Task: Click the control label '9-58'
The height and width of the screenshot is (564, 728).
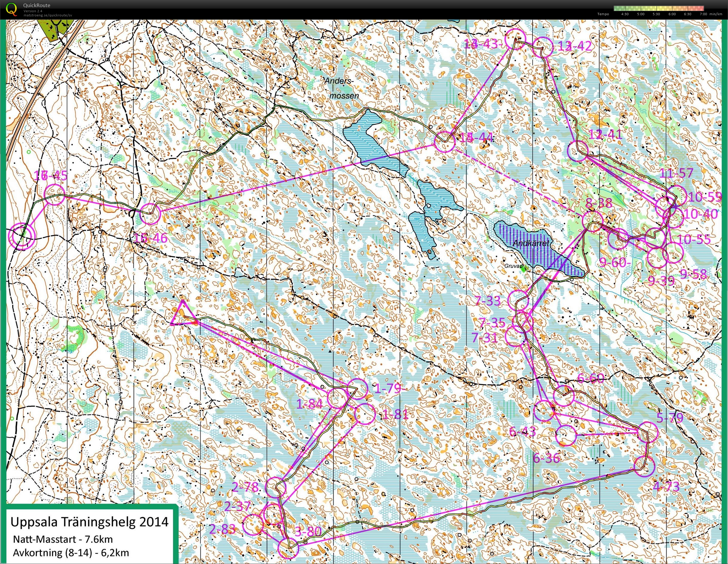Action: coord(694,274)
